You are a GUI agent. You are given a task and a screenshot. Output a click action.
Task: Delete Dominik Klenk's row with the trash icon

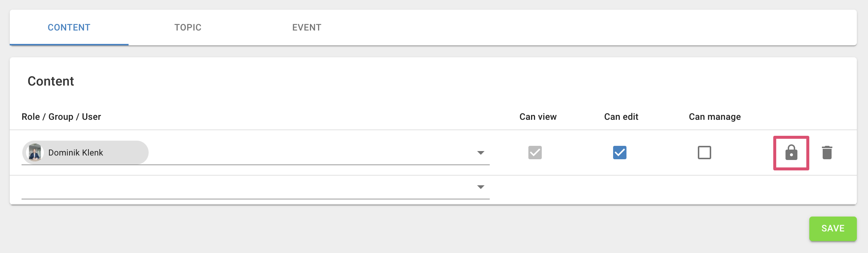click(x=827, y=153)
